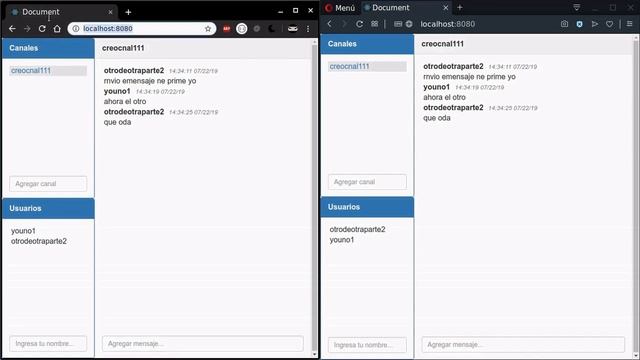
Task: Click the globe site-info icon in Opera
Action: tap(409, 24)
